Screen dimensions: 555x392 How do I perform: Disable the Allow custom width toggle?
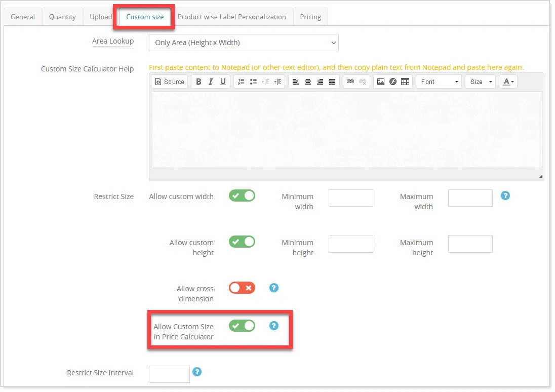tap(242, 195)
